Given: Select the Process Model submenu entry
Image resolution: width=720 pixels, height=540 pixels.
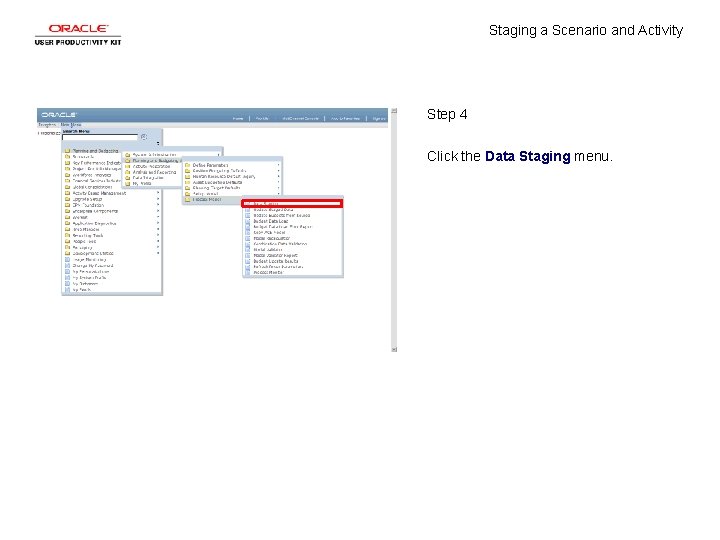Looking at the screenshot, I should [207, 200].
